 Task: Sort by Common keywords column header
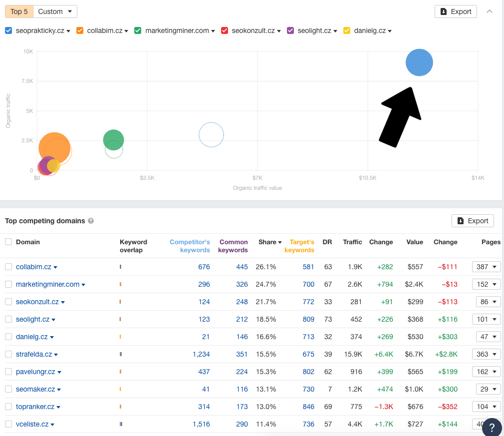click(233, 246)
